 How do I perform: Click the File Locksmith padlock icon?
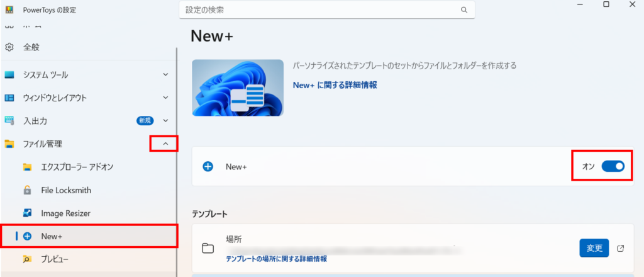pyautogui.click(x=27, y=190)
